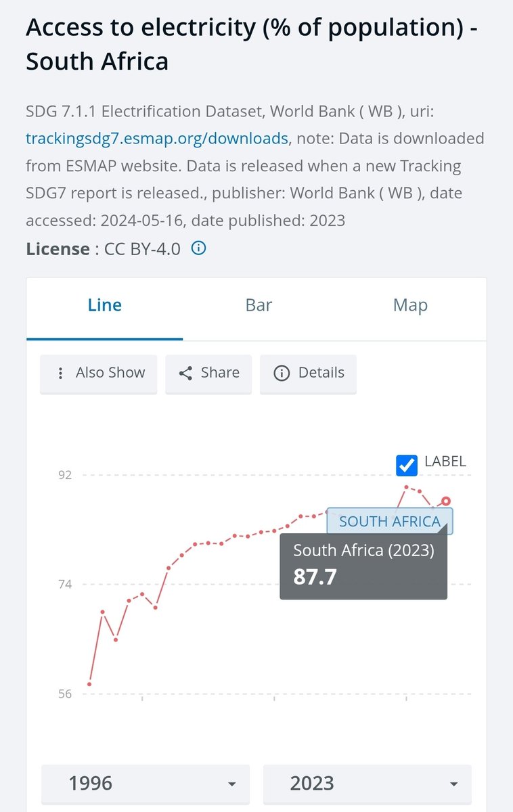Click the first 1996 data point on the line
The image size is (513, 812).
89,684
